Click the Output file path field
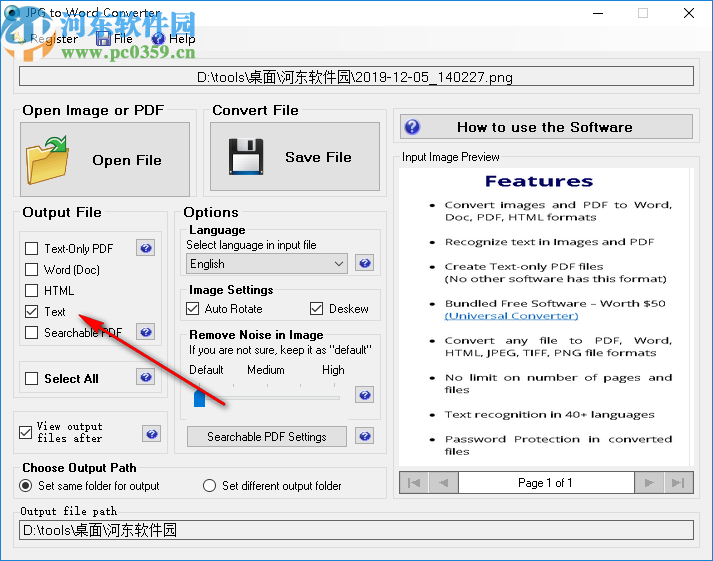This screenshot has width=713, height=561. click(x=356, y=530)
